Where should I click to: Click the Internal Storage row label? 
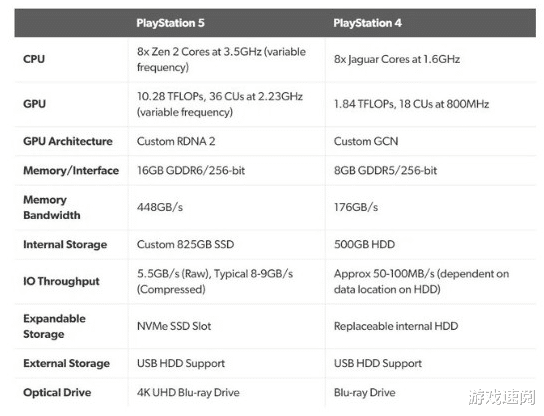65,245
